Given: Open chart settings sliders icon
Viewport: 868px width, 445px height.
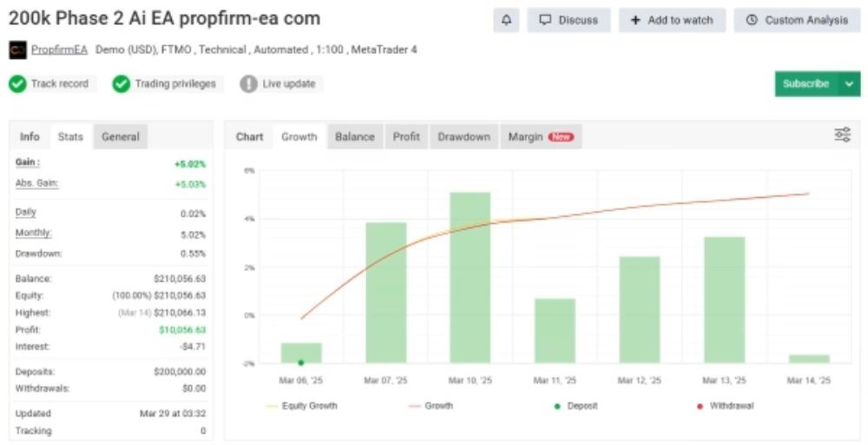Looking at the screenshot, I should [x=842, y=135].
